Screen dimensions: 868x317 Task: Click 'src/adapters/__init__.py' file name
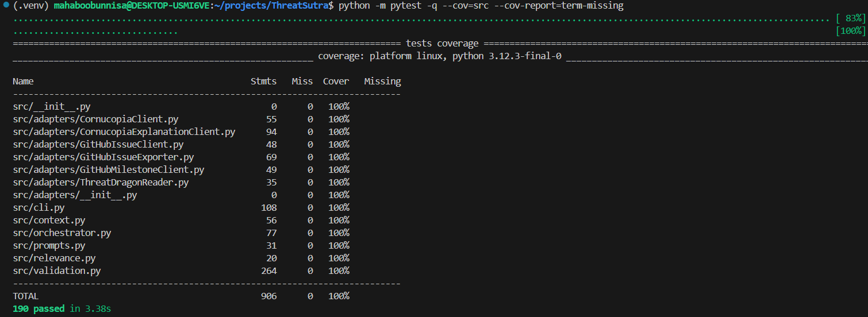tap(75, 195)
